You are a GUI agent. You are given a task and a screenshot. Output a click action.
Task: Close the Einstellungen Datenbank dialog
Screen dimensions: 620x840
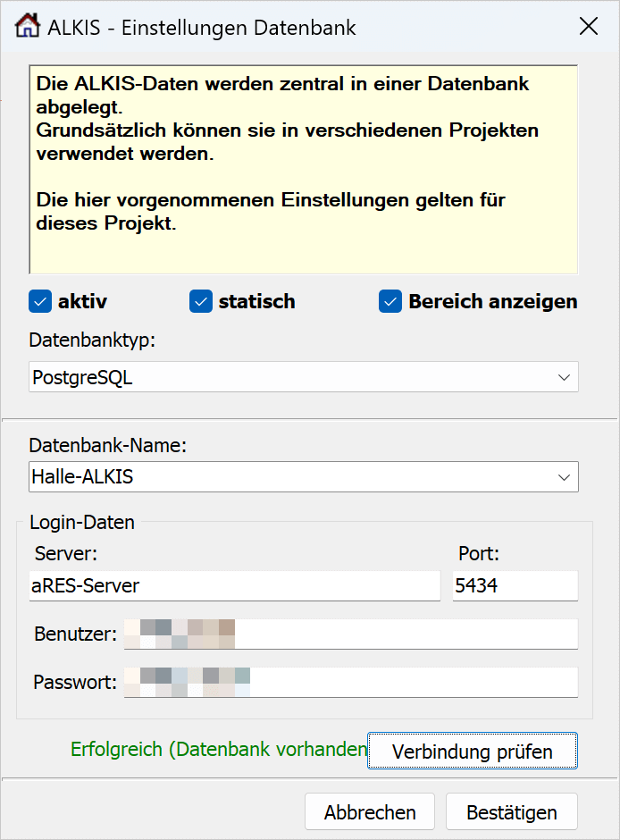click(588, 27)
